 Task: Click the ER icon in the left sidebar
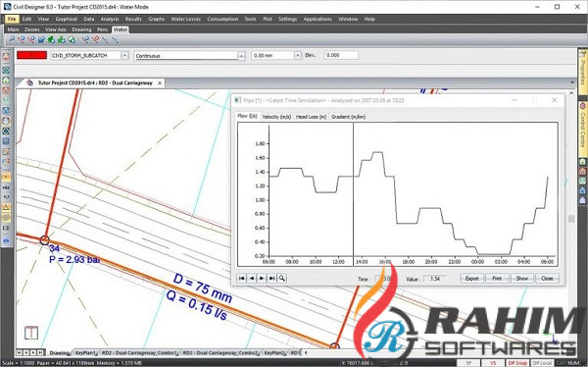point(6,228)
